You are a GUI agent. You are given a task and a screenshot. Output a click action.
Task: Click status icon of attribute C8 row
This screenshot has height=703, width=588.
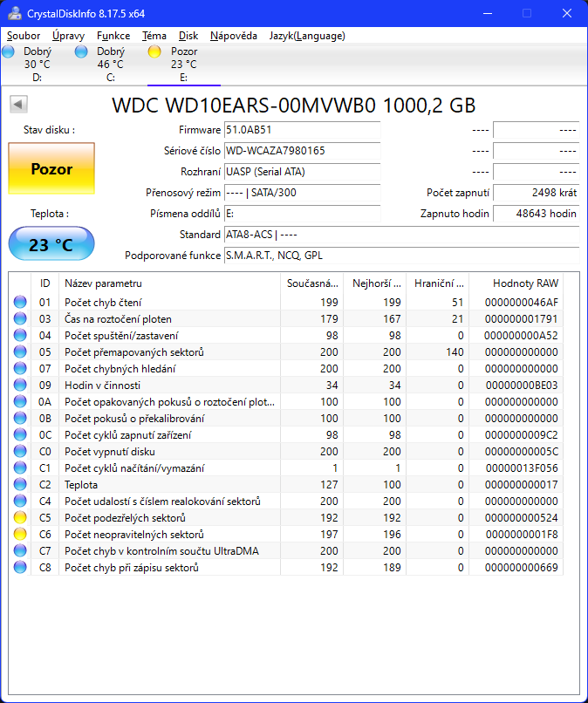(20, 568)
